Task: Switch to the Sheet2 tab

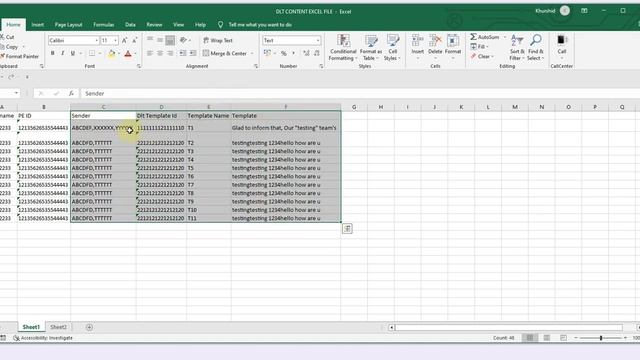Action: click(58, 327)
